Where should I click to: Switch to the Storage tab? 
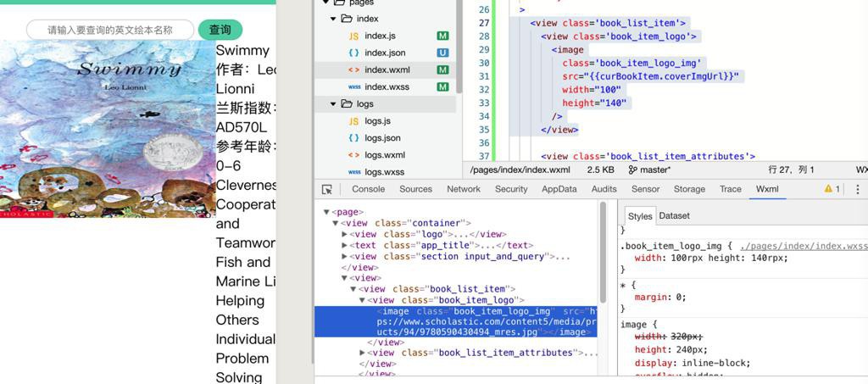coord(689,189)
